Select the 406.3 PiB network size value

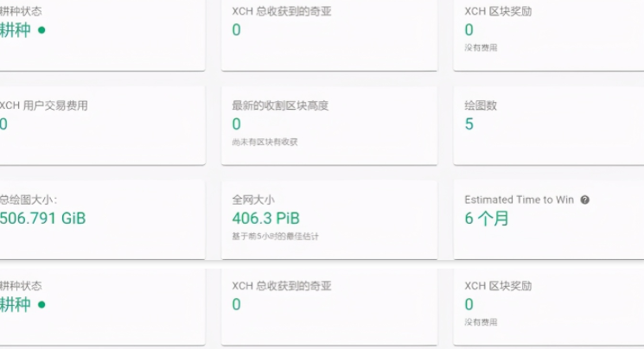(x=266, y=219)
